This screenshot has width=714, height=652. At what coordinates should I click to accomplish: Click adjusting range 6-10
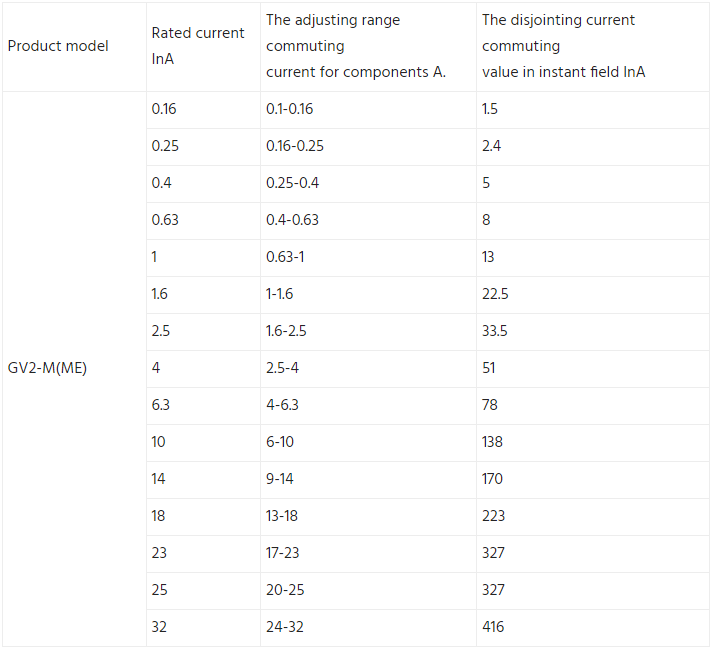pyautogui.click(x=368, y=443)
